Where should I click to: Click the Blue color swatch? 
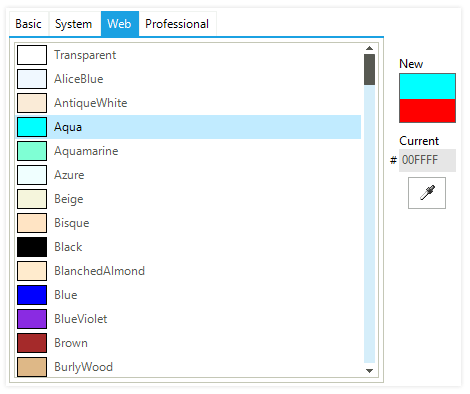click(32, 295)
